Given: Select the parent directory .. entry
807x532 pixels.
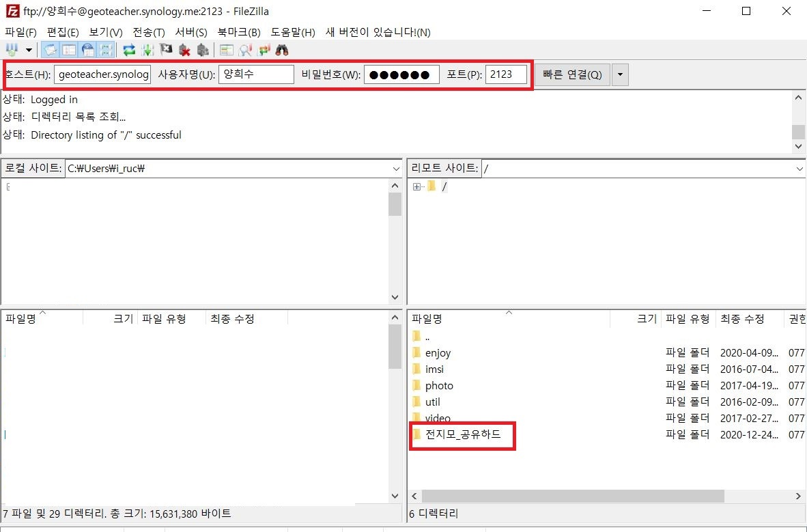Looking at the screenshot, I should [x=427, y=337].
